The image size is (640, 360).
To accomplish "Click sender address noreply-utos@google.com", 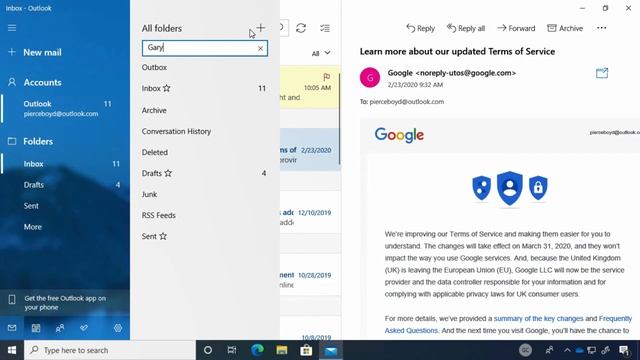I will pyautogui.click(x=466, y=73).
